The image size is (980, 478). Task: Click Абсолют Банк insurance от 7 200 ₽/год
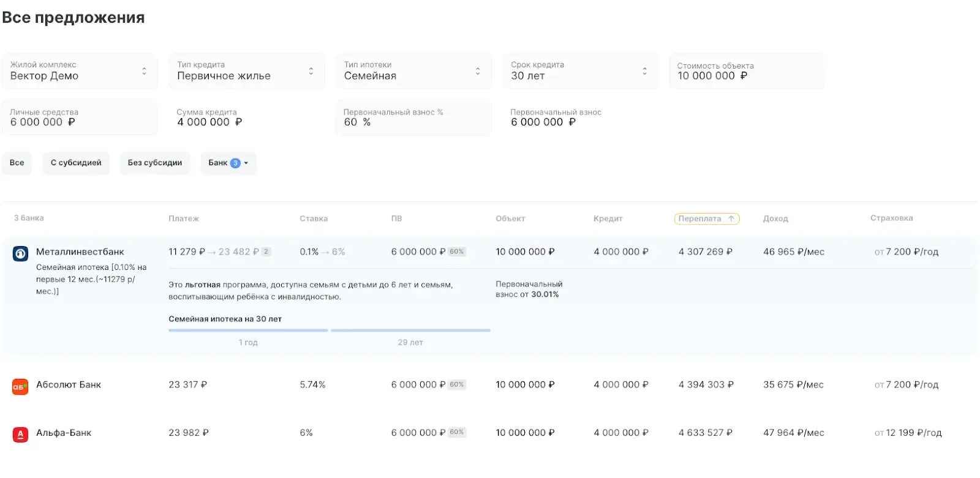(x=907, y=384)
